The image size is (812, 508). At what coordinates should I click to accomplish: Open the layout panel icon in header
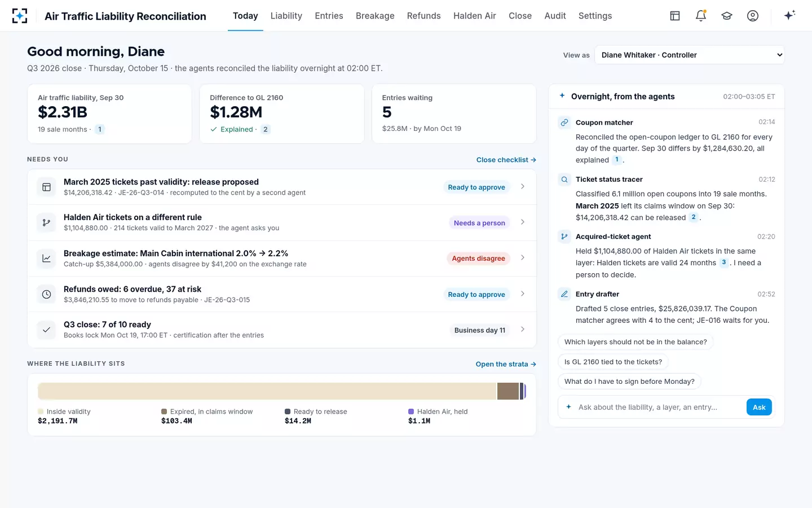675,16
